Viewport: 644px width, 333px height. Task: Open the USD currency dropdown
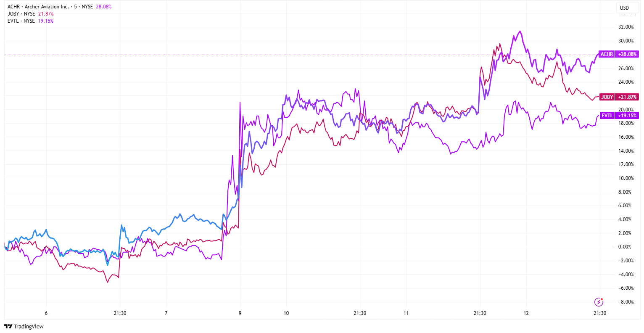(625, 8)
